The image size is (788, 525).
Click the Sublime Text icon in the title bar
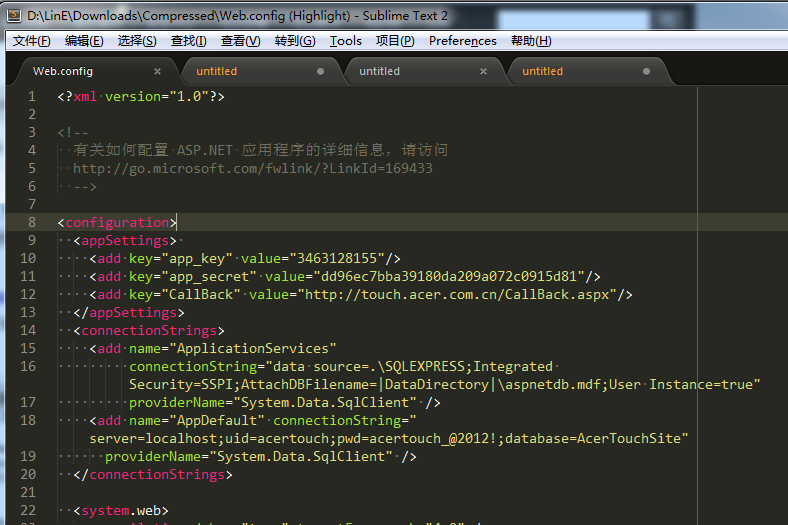[14, 16]
